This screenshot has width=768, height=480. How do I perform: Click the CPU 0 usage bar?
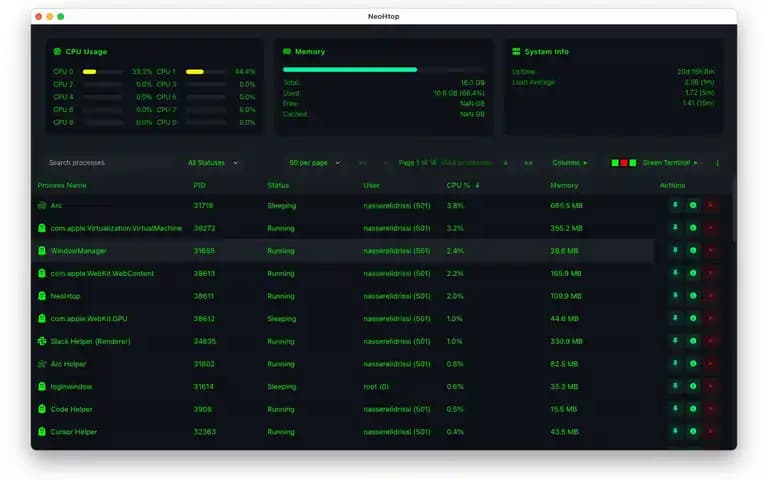pyautogui.click(x=102, y=72)
